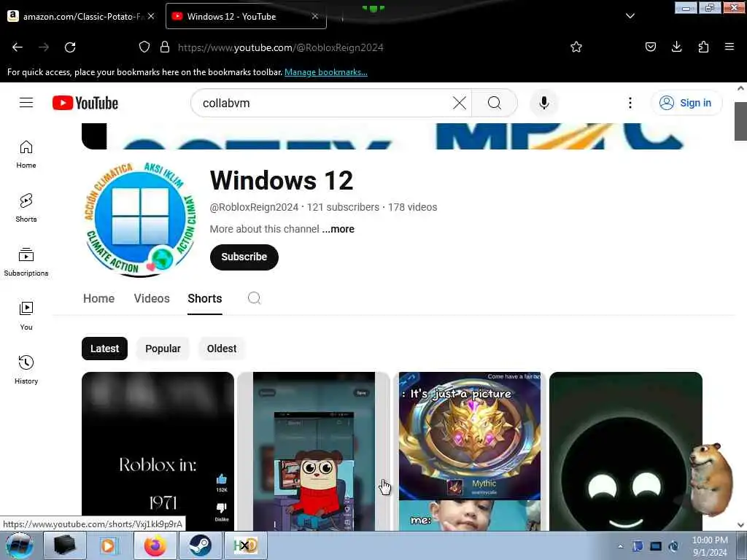
Task: Open the media player taskbar icon
Action: (x=109, y=545)
